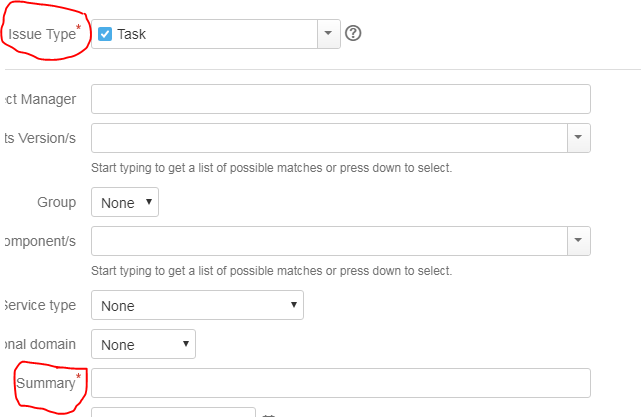The image size is (641, 417).
Task: Click the date field below Summary
Action: click(173, 412)
